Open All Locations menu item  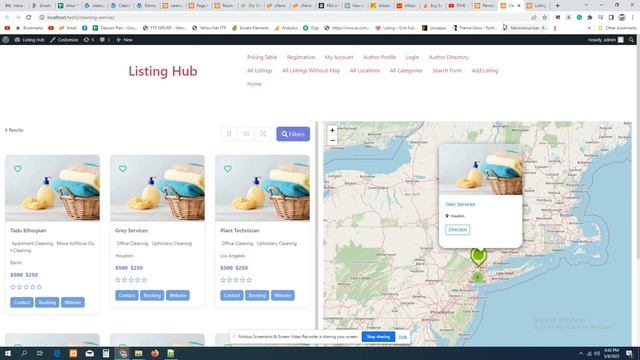(365, 71)
